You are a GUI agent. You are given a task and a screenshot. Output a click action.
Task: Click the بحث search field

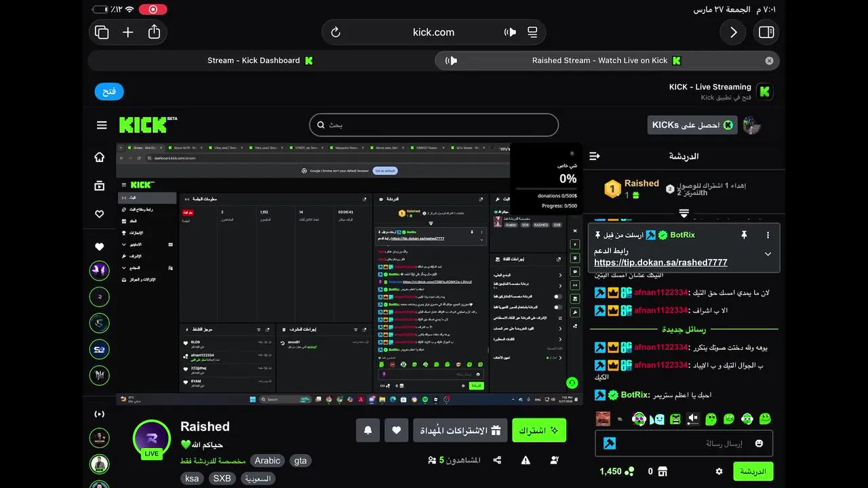434,125
